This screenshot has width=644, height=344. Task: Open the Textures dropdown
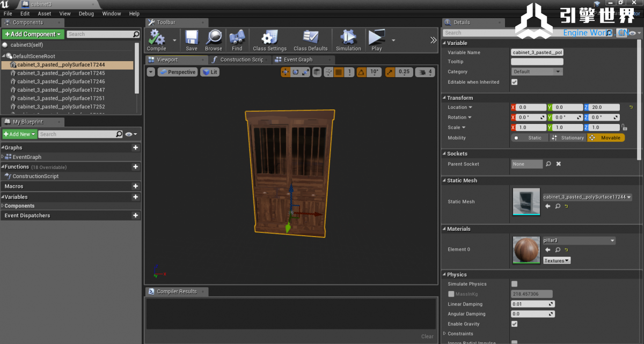tap(557, 261)
